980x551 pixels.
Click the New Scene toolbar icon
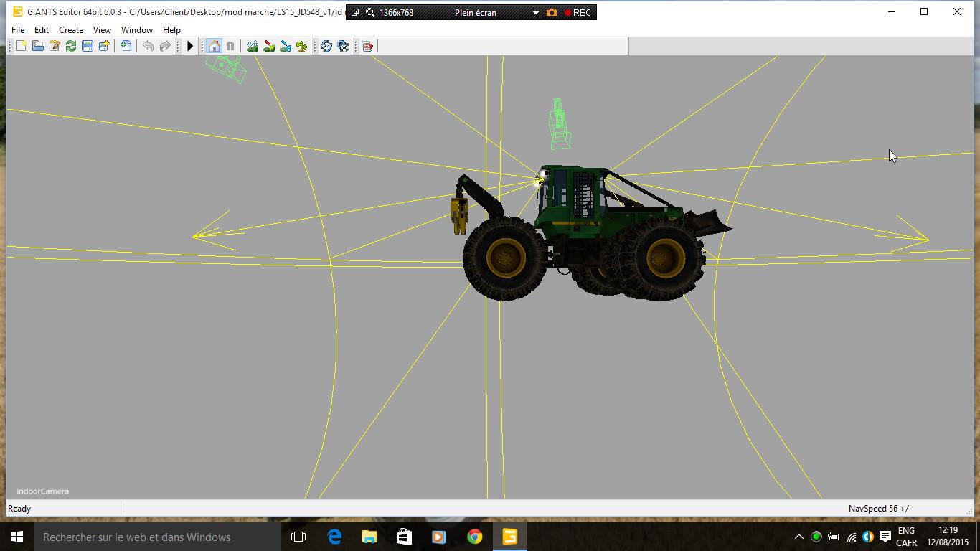click(21, 46)
